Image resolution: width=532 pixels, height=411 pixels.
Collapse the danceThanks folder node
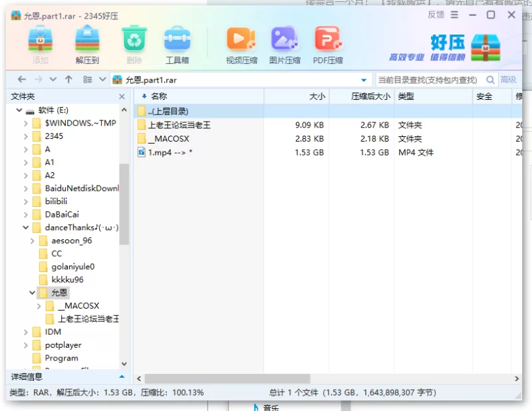[26, 227]
